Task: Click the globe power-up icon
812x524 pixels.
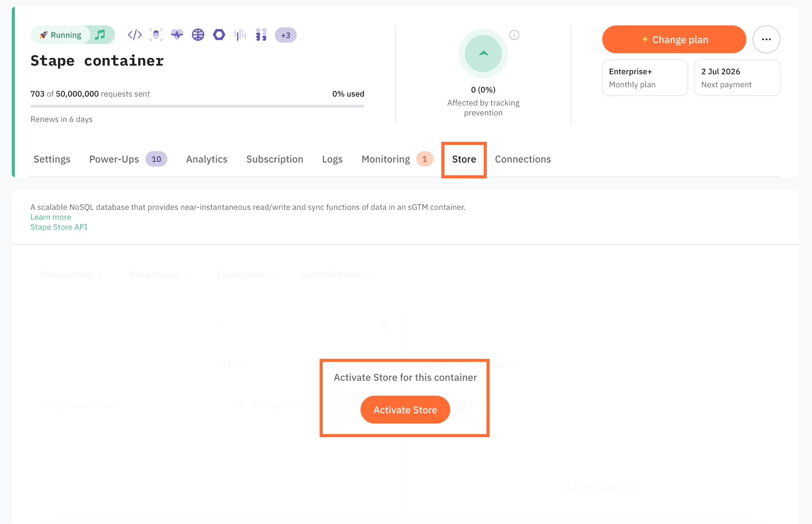Action: 198,35
